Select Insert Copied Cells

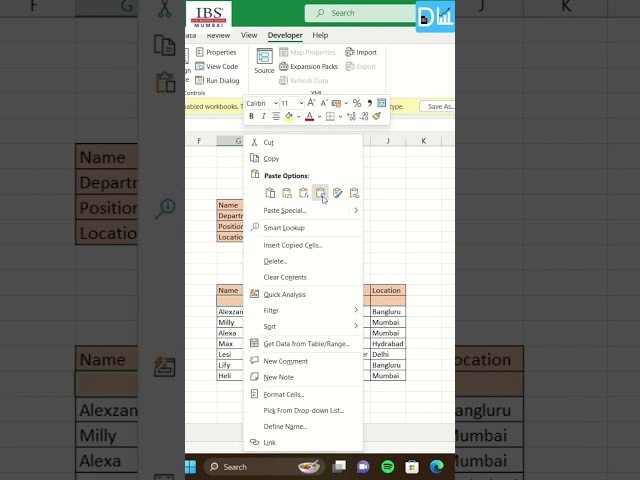click(303, 245)
